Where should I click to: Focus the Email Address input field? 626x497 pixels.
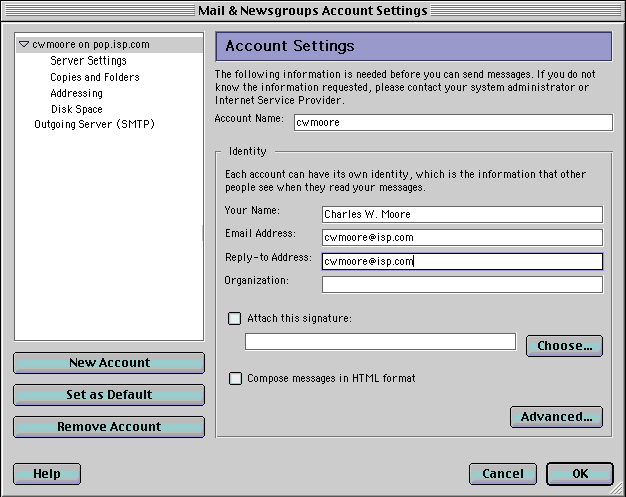462,238
